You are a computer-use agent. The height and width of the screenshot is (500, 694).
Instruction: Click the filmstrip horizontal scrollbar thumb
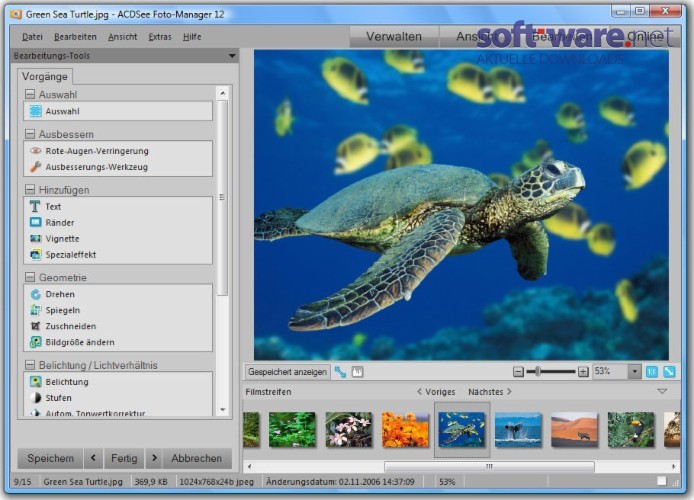coord(489,466)
